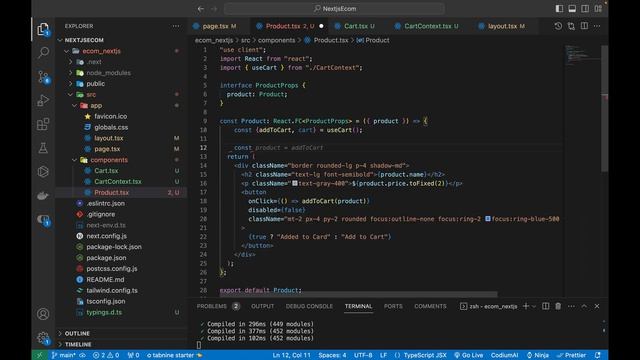Click the UTF-8 encoding indicator
Screen dimensions: 640x360
coord(363,355)
